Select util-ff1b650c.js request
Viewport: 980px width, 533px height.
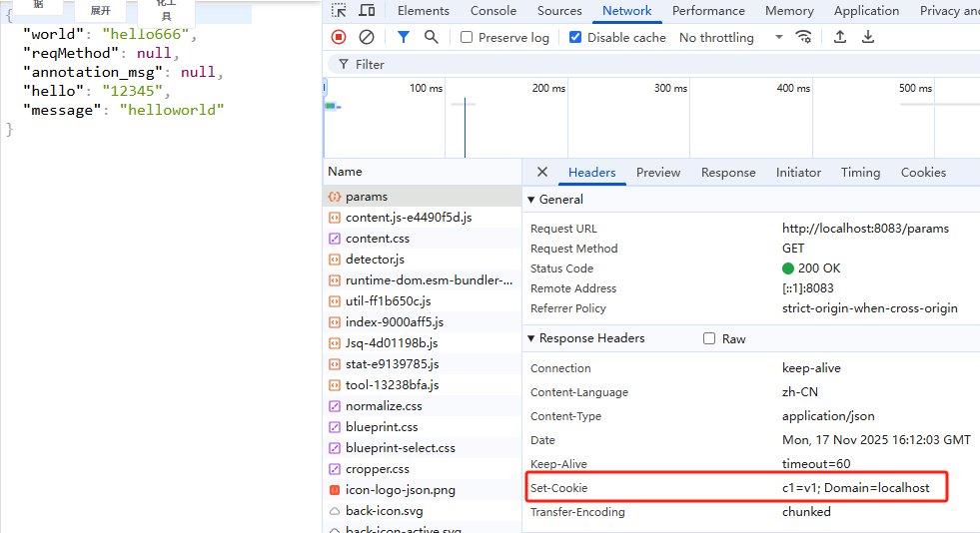coord(423,301)
